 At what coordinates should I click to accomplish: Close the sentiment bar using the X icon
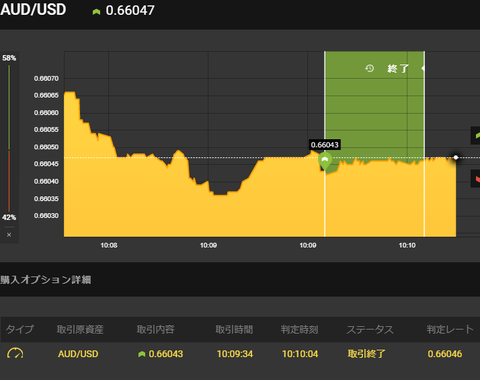pos(9,235)
